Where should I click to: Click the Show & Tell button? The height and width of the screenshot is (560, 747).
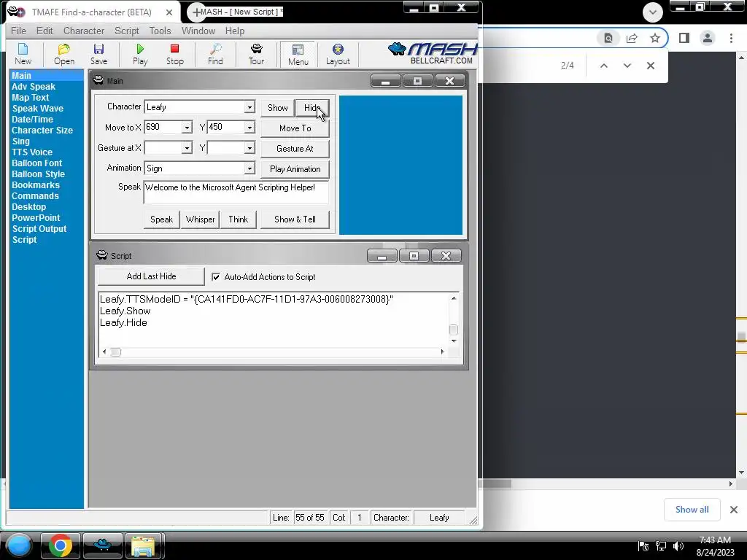(295, 219)
